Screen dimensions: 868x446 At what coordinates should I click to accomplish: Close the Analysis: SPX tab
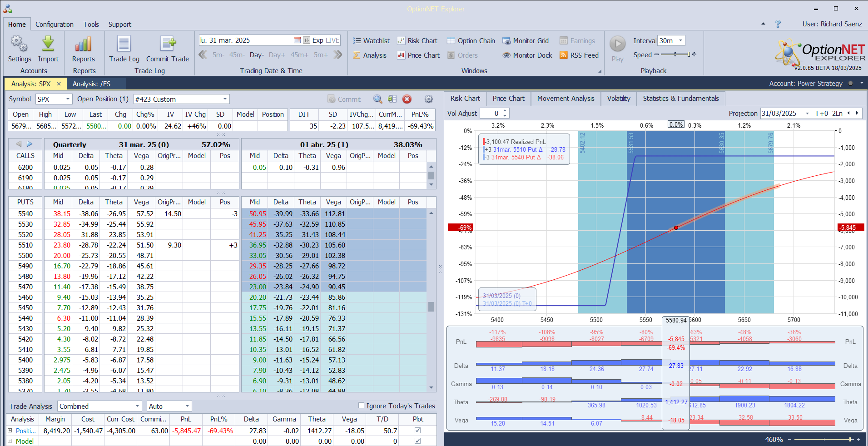[x=59, y=84]
